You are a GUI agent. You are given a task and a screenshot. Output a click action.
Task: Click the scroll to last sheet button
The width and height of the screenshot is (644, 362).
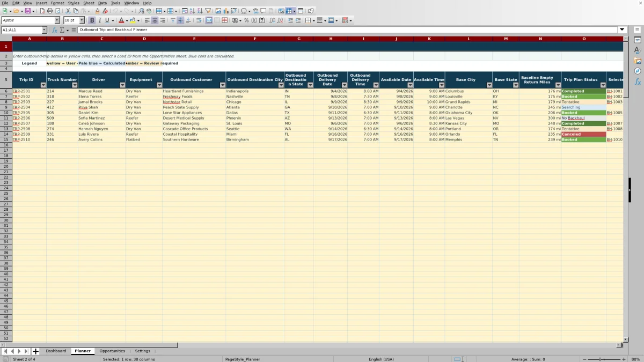(x=26, y=351)
